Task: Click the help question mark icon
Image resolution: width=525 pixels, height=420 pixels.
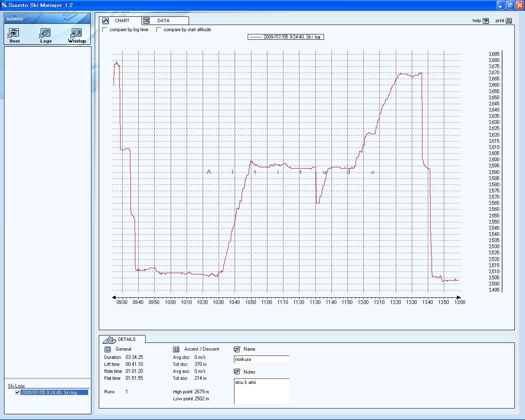Action: (486, 21)
